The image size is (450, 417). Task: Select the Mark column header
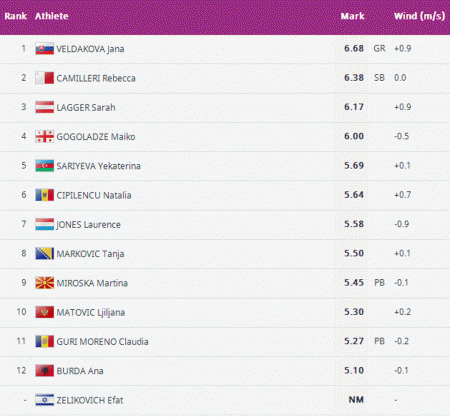(352, 16)
